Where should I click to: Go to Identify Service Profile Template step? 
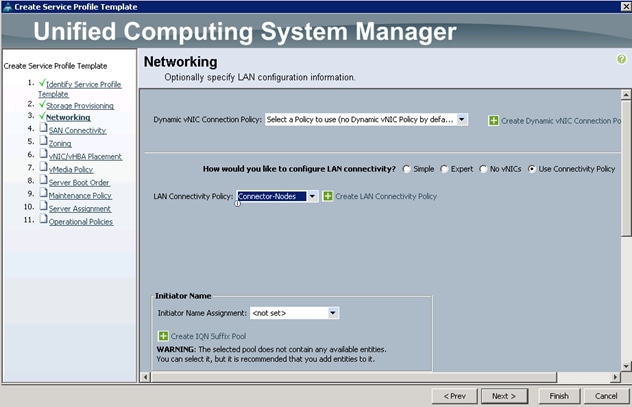point(80,89)
